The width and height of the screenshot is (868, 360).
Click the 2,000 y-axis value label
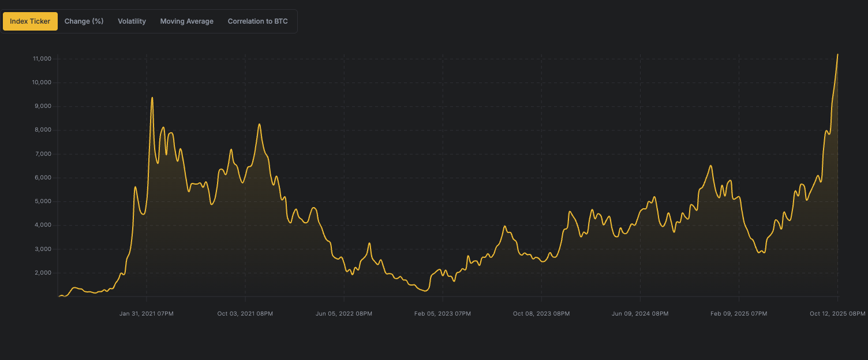click(44, 273)
